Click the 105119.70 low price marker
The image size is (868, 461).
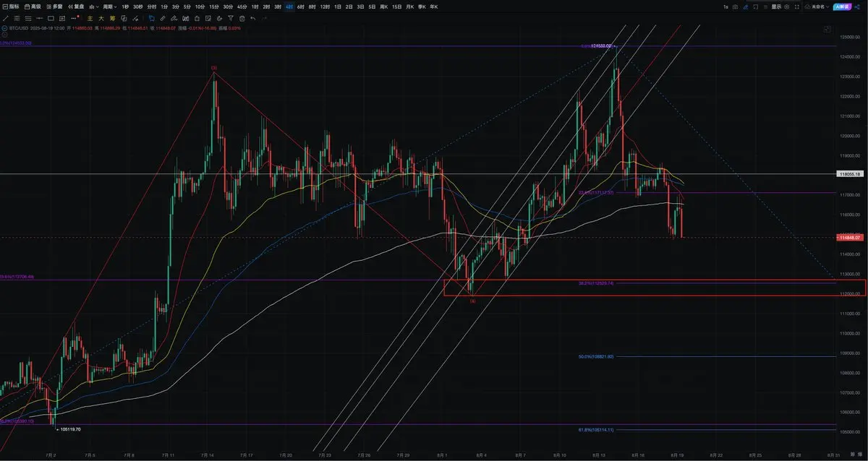pyautogui.click(x=69, y=429)
